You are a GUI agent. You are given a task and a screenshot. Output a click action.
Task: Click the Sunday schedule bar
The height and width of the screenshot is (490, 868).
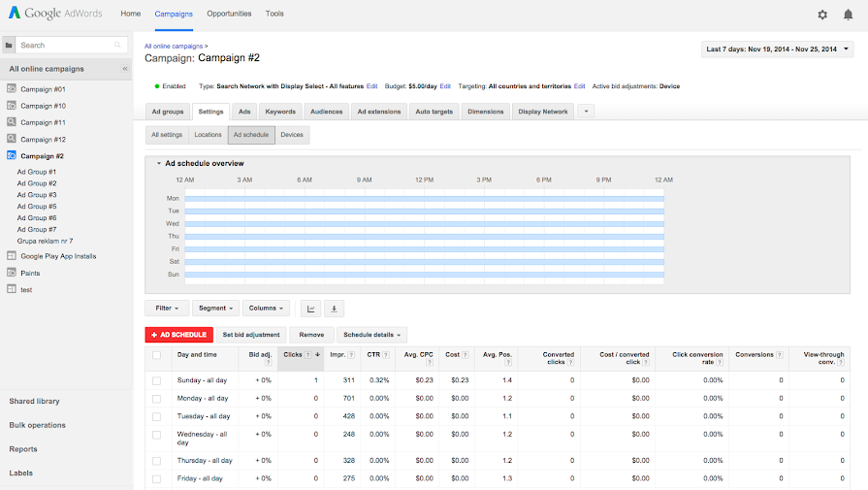click(x=424, y=275)
